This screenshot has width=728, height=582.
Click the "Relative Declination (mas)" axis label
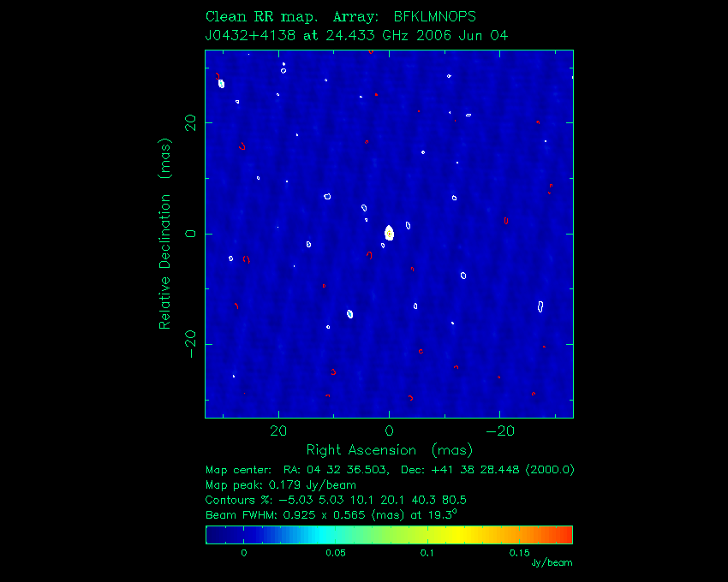165,234
